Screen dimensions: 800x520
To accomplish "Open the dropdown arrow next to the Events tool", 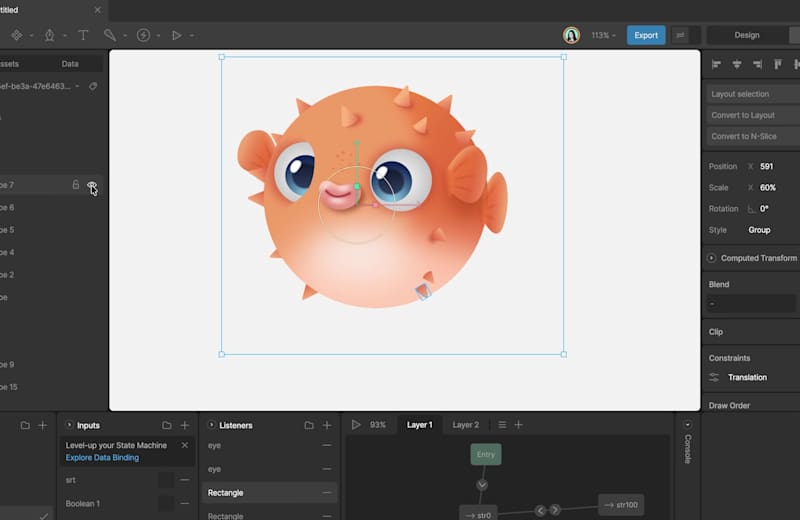I will 158,36.
